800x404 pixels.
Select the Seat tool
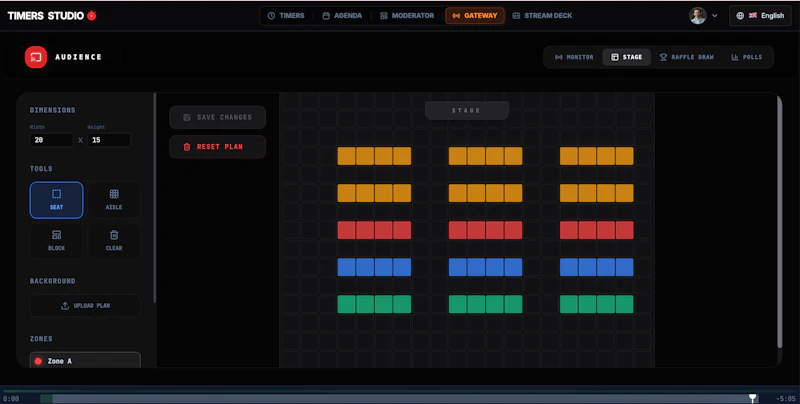pyautogui.click(x=57, y=200)
